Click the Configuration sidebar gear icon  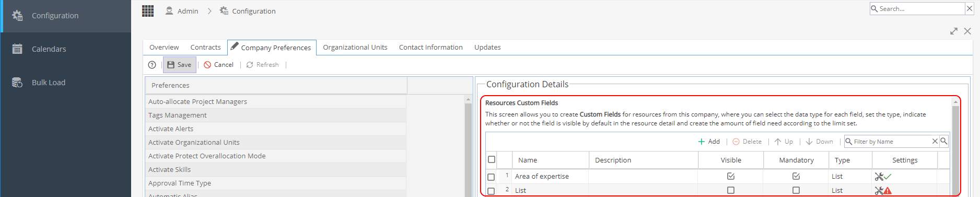[17, 16]
